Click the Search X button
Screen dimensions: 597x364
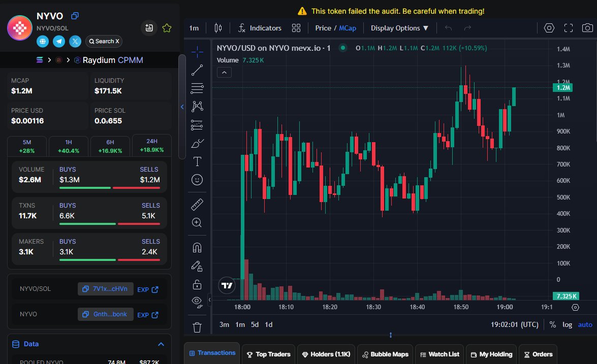coord(104,41)
